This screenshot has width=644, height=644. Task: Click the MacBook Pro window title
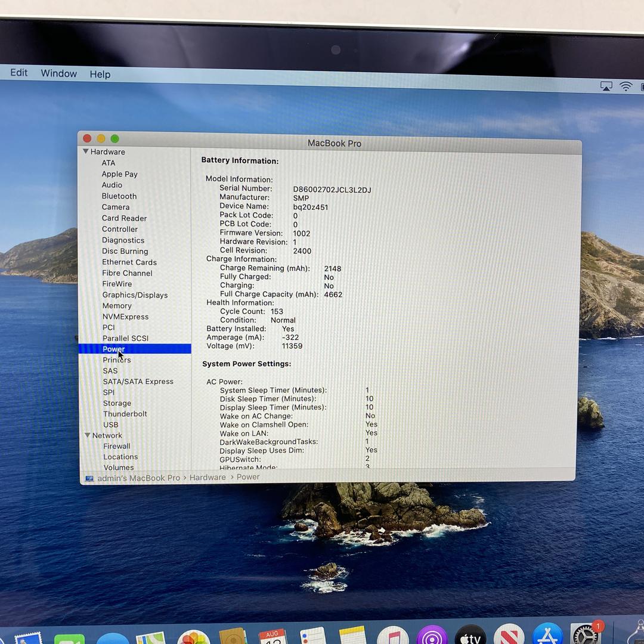335,143
